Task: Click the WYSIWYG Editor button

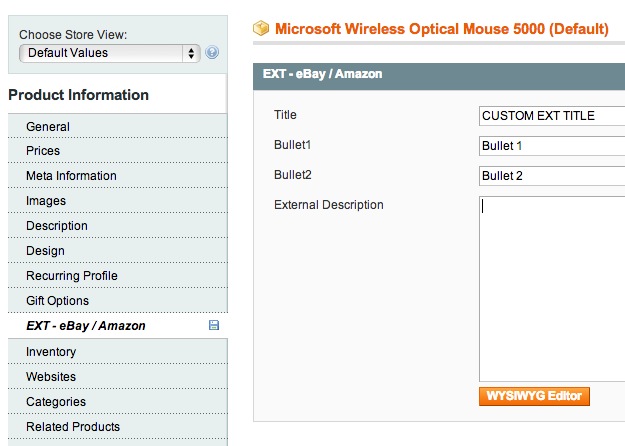Action: pyautogui.click(x=534, y=396)
